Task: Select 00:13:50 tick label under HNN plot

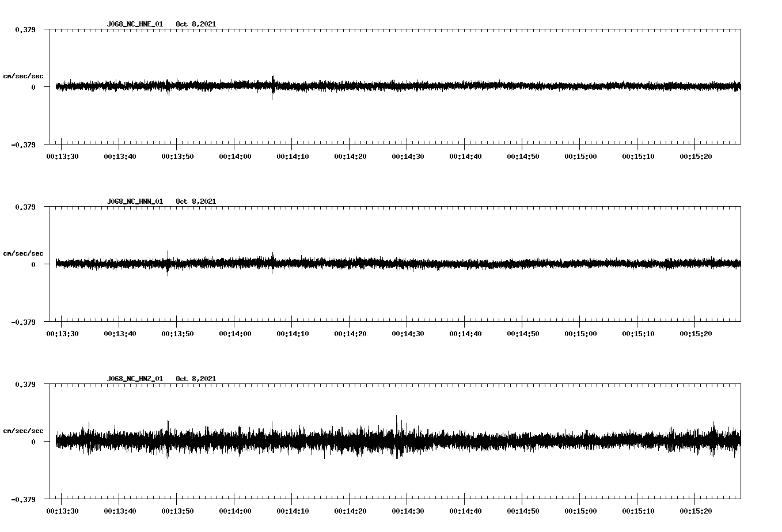Action: coord(177,334)
